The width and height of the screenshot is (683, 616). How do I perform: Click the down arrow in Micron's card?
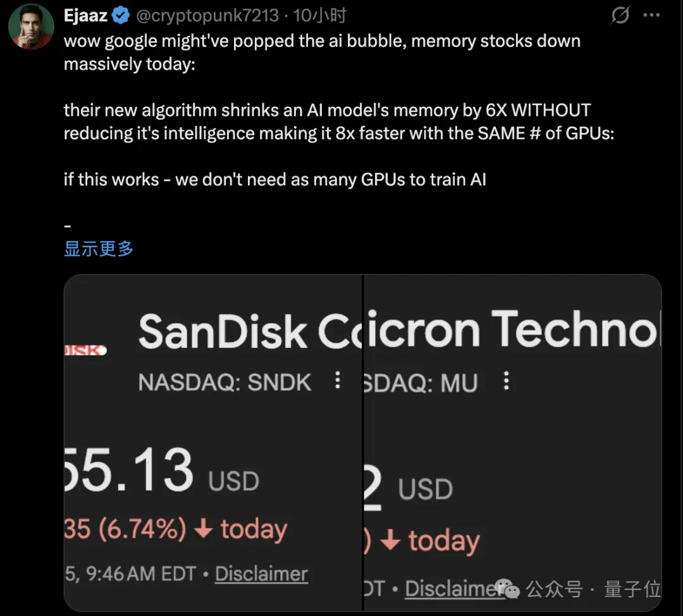(x=391, y=541)
